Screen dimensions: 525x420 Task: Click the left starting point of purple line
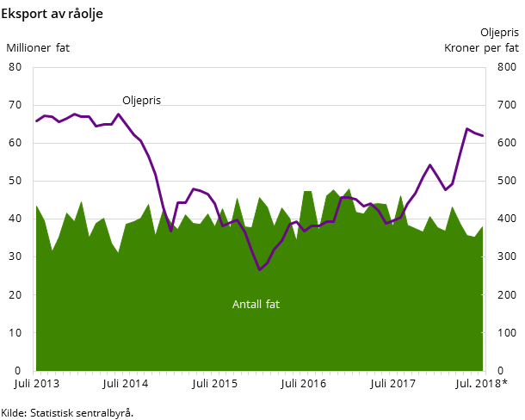click(x=36, y=120)
